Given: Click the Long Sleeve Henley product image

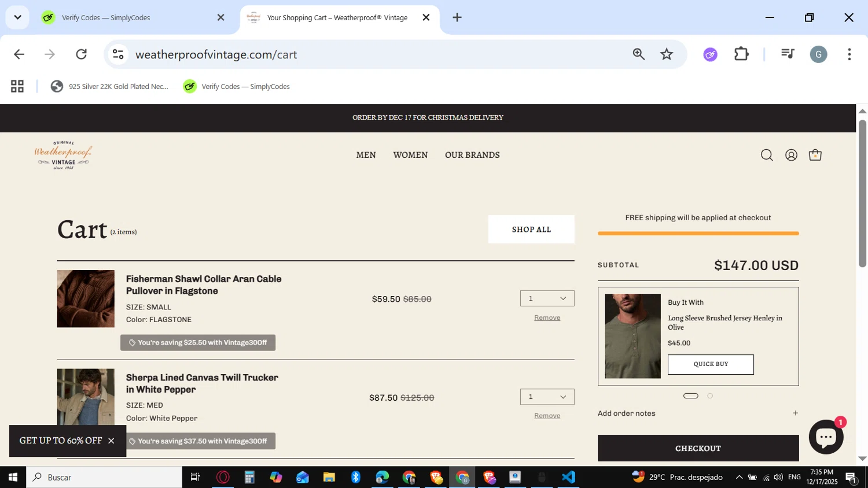Looking at the screenshot, I should pyautogui.click(x=632, y=336).
